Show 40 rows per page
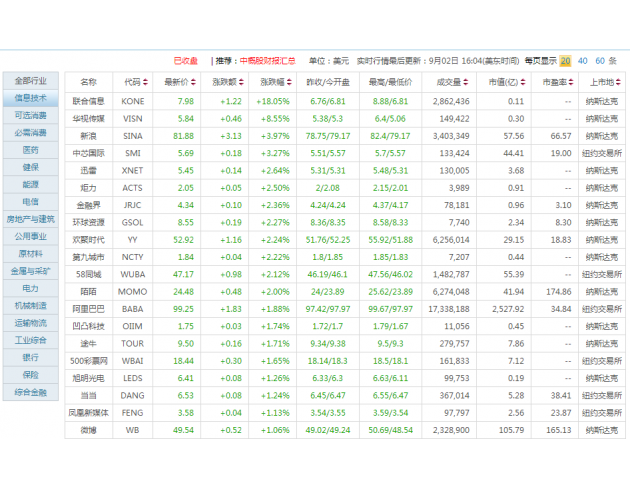The width and height of the screenshot is (630, 490). coord(583,61)
